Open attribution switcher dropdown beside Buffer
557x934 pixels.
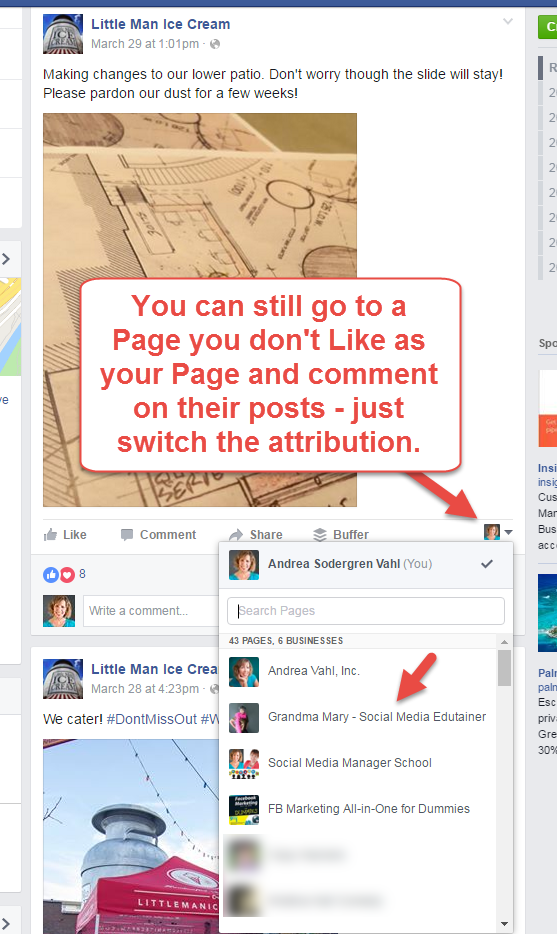498,531
